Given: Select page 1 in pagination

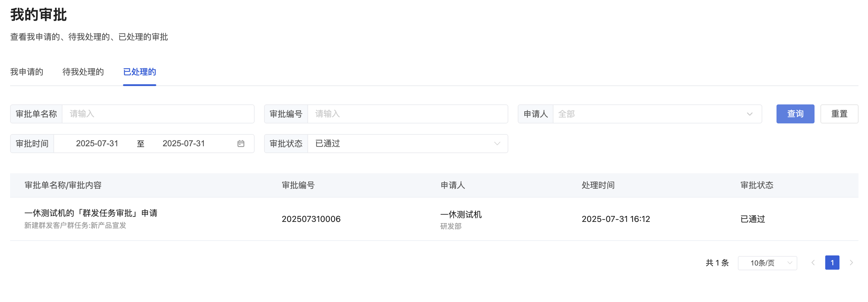Looking at the screenshot, I should (x=832, y=263).
